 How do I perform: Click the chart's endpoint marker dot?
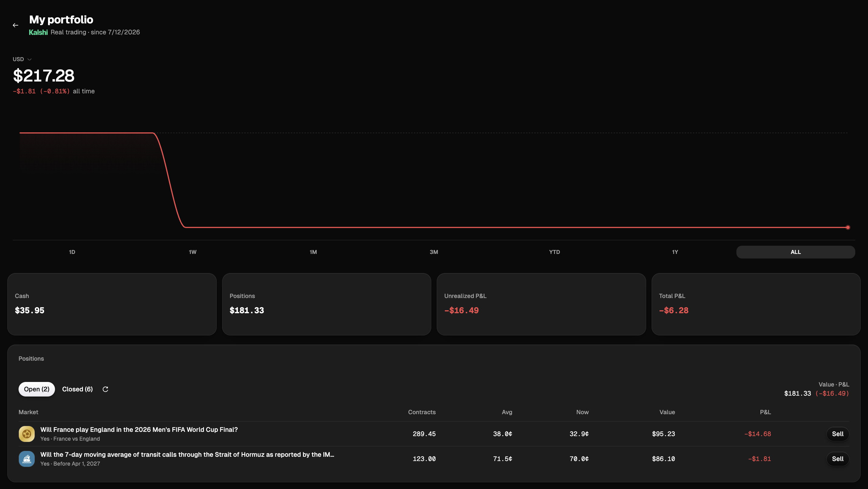coord(848,227)
